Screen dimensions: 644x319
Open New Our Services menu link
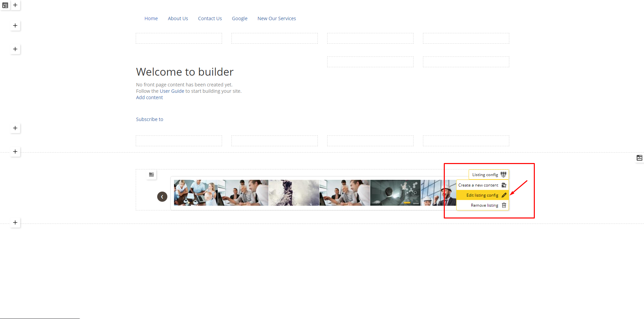pos(277,18)
